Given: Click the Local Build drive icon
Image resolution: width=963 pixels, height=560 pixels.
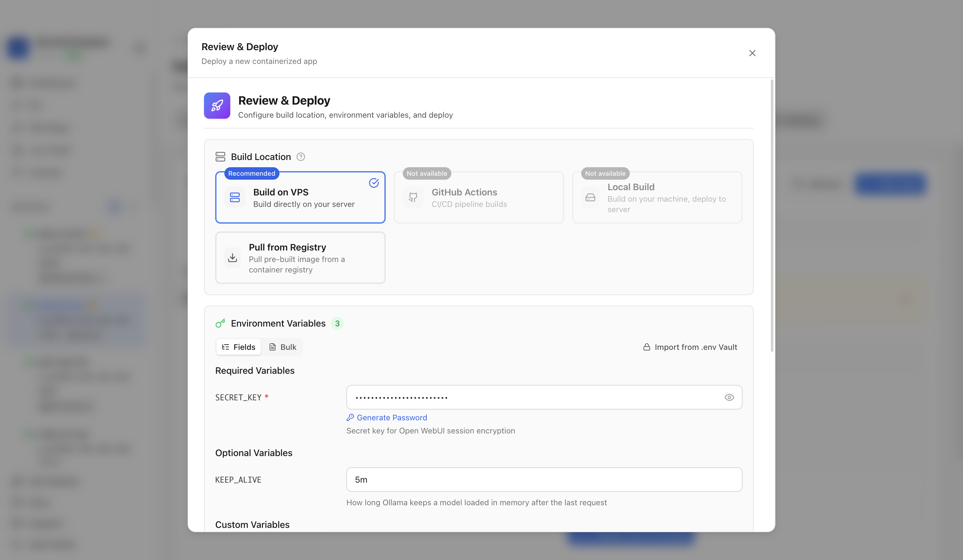Looking at the screenshot, I should coord(590,197).
